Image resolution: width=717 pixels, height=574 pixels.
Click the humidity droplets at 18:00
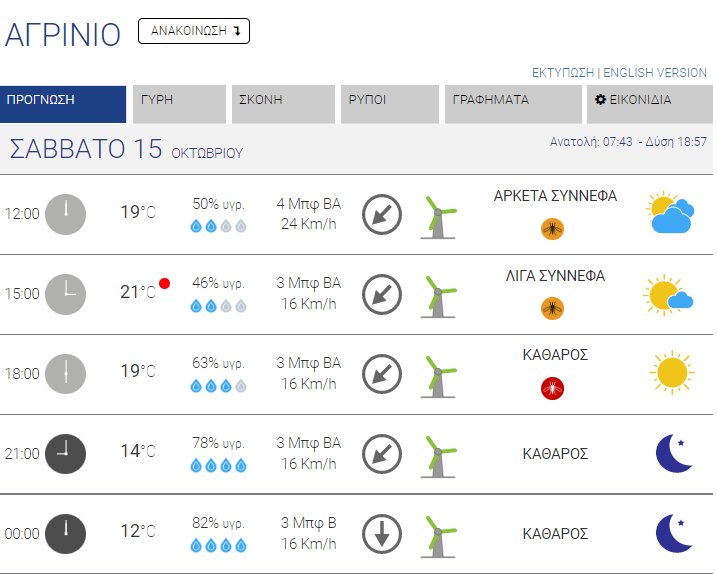click(x=218, y=387)
